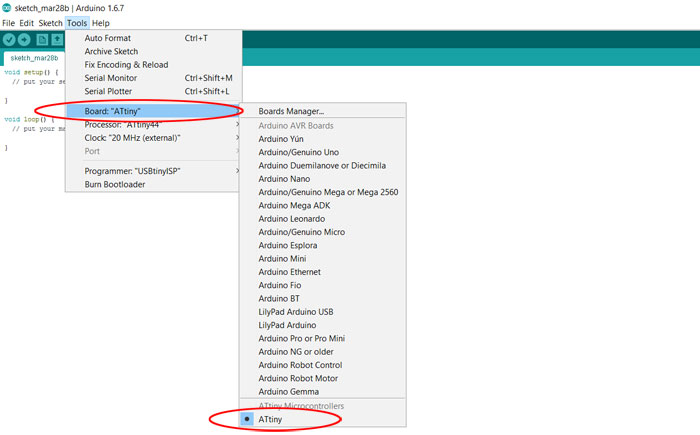Click the Verify checkmark toolbar icon
This screenshot has height=435, width=700.
tap(9, 40)
